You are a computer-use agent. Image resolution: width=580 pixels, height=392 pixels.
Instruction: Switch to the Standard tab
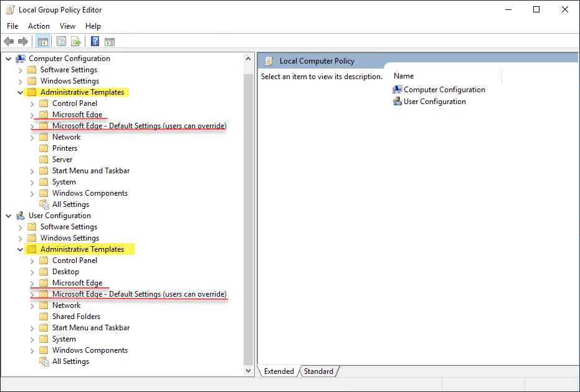tap(318, 371)
